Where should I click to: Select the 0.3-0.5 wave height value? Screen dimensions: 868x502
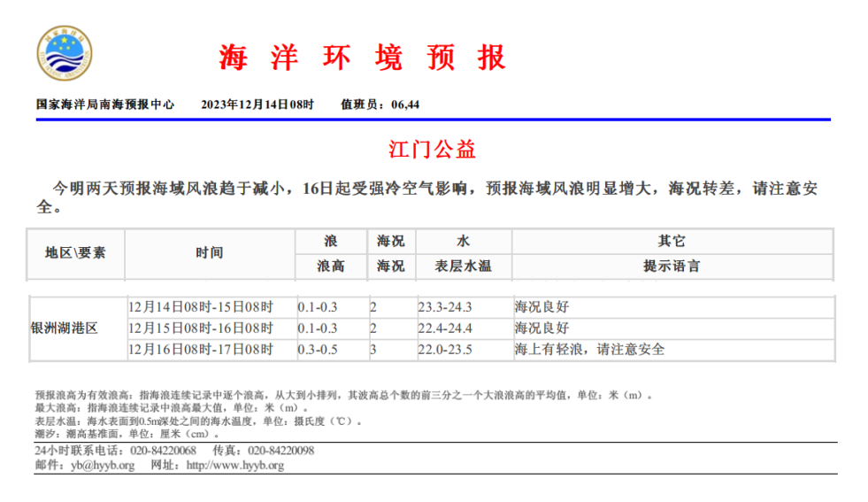[x=319, y=350]
